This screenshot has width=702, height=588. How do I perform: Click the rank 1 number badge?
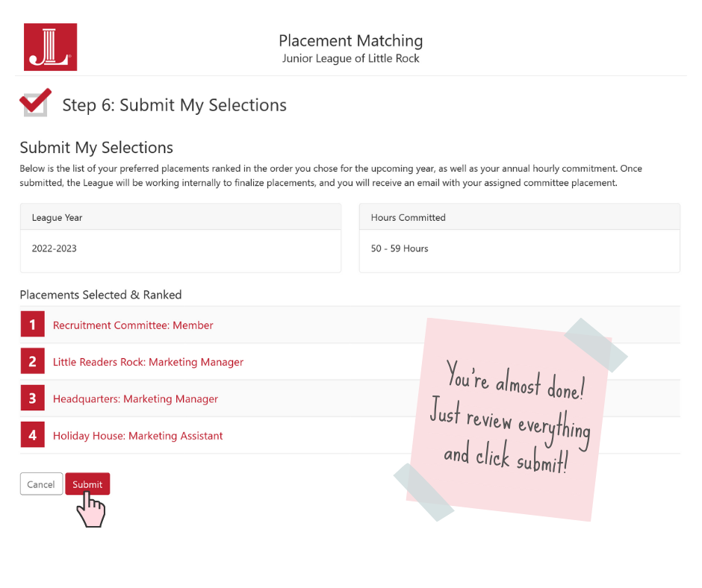click(33, 324)
